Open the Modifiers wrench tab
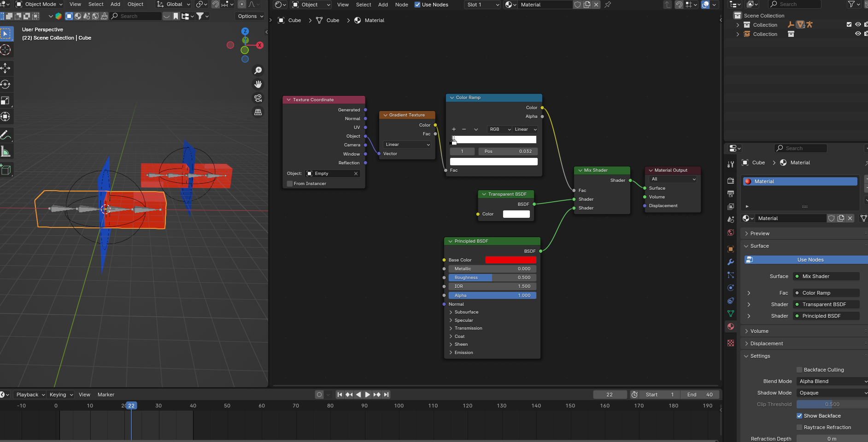Image resolution: width=868 pixels, height=442 pixels. (x=731, y=262)
